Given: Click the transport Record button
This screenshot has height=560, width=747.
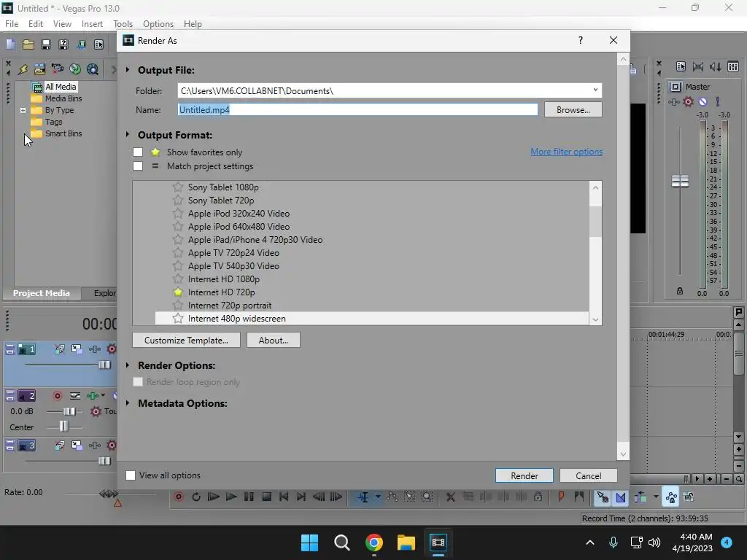Looking at the screenshot, I should tap(179, 497).
